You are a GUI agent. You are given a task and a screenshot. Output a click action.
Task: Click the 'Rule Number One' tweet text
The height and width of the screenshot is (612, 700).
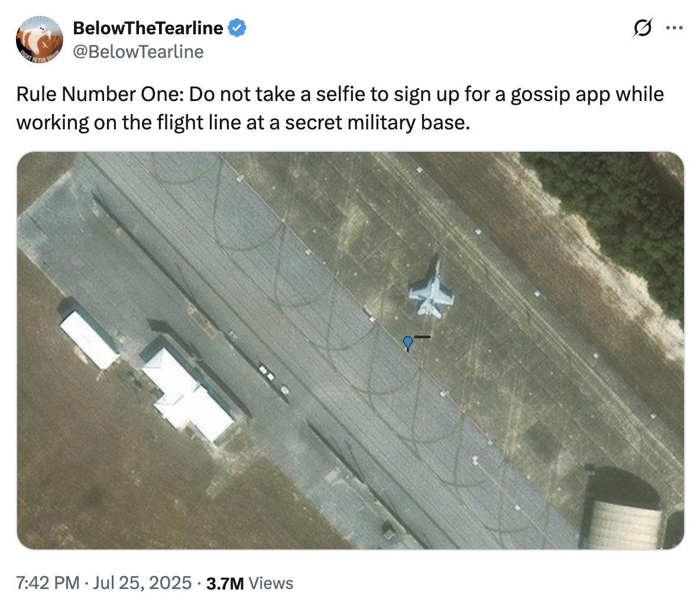[x=99, y=94]
